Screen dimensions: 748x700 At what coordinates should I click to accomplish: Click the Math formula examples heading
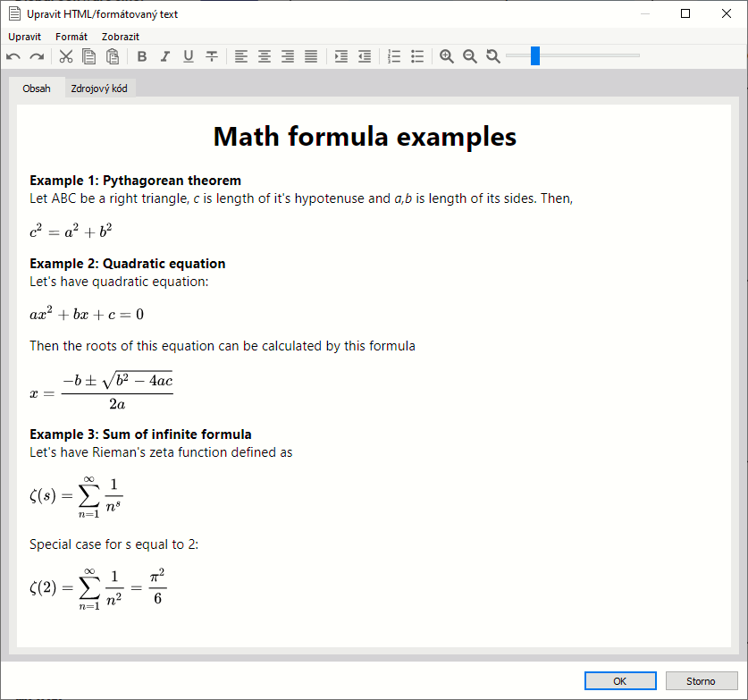click(x=365, y=137)
